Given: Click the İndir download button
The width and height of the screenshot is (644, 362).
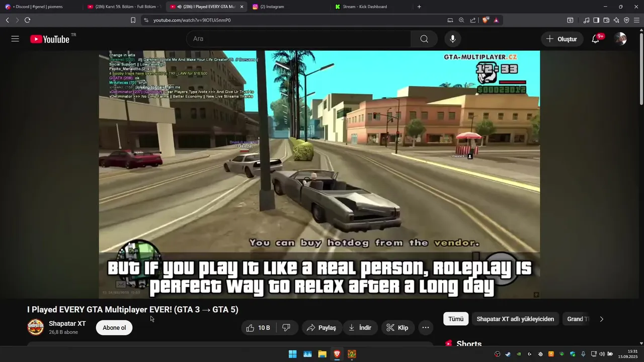Looking at the screenshot, I should tap(360, 328).
